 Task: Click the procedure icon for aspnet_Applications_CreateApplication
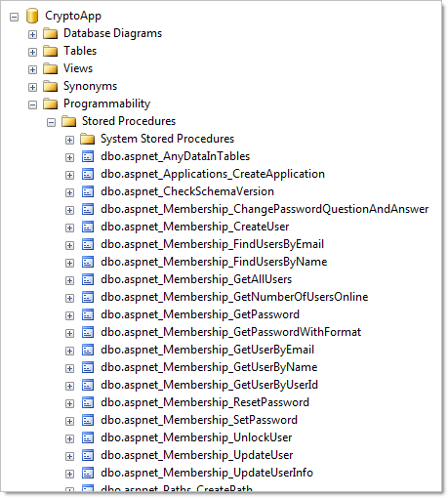coord(88,174)
